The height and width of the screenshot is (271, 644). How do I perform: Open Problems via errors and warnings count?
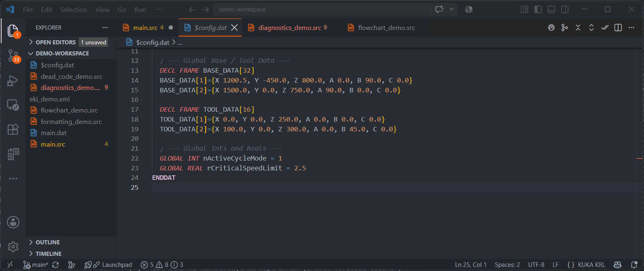pos(162,265)
